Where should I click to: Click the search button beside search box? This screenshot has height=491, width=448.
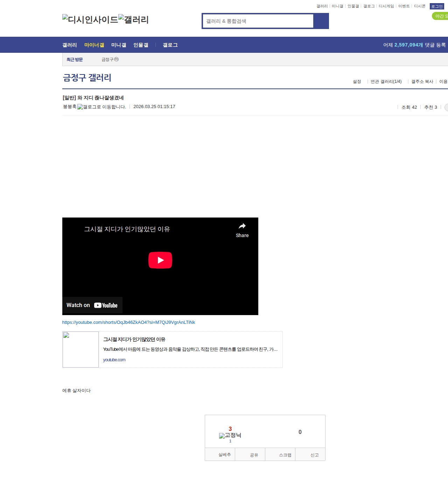point(321,21)
